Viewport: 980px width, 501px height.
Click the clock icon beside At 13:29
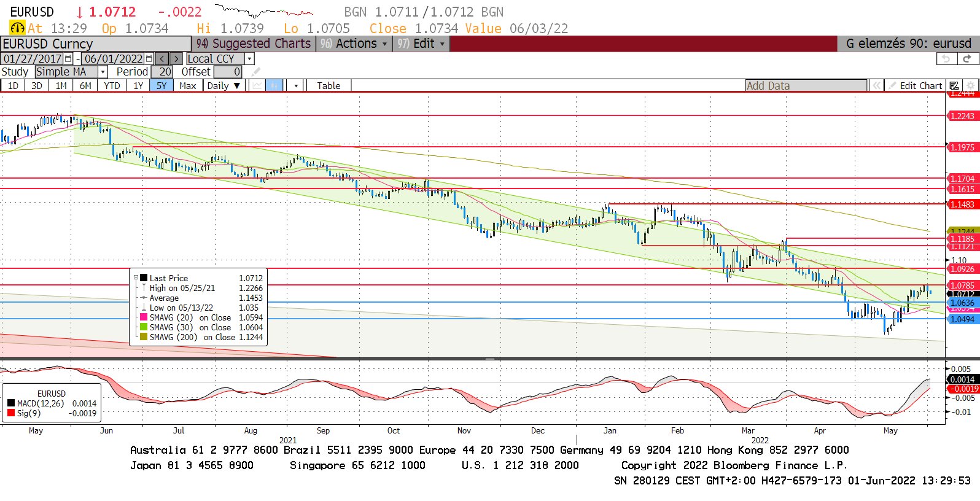[x=17, y=28]
